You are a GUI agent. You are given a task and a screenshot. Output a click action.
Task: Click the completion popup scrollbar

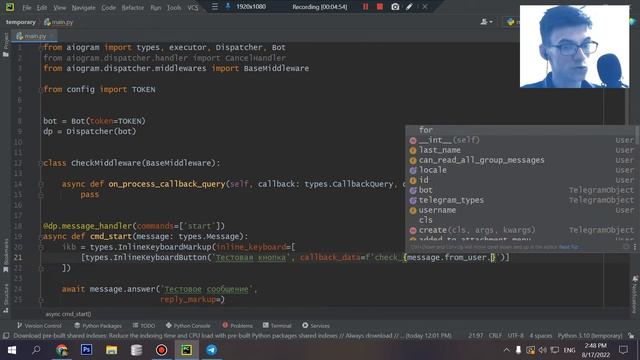(637, 135)
